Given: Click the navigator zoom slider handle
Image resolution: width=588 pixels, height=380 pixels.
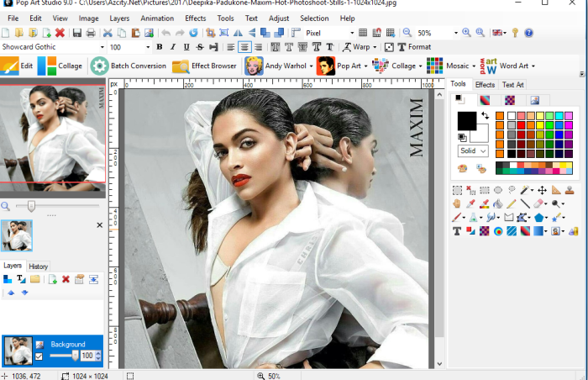Looking at the screenshot, I should pyautogui.click(x=32, y=206).
